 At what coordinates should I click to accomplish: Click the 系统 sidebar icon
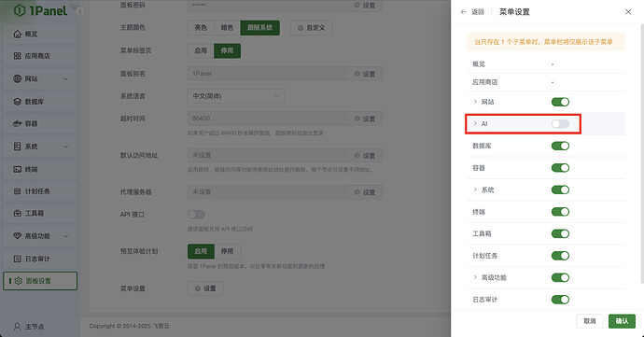(x=17, y=147)
